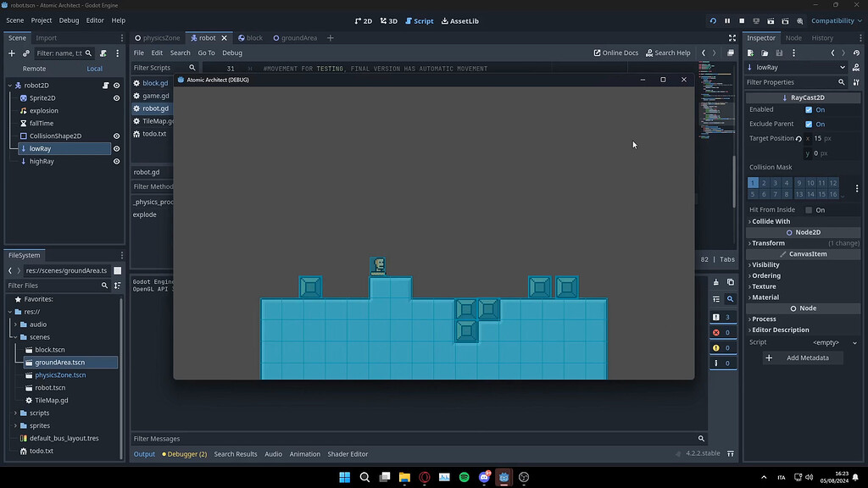Add a child node with the plus icon
The height and width of the screenshot is (488, 868).
[10, 53]
